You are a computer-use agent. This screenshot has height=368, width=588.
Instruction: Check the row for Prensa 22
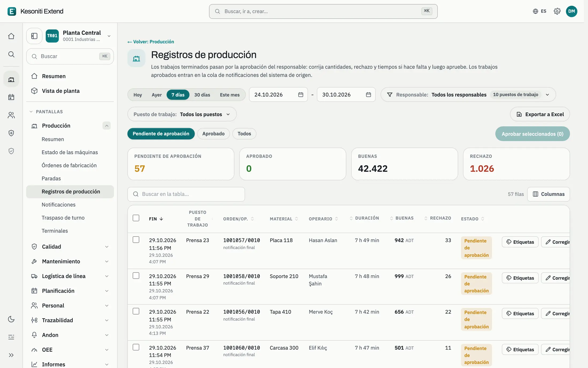136,311
